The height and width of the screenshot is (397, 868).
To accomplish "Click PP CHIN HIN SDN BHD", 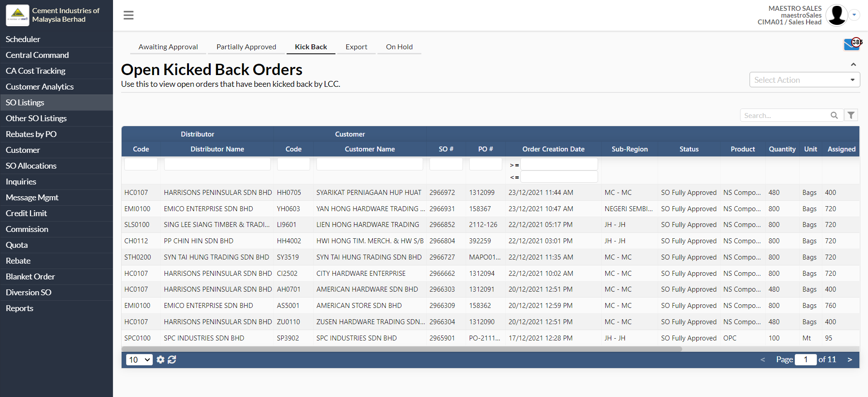I will 198,241.
